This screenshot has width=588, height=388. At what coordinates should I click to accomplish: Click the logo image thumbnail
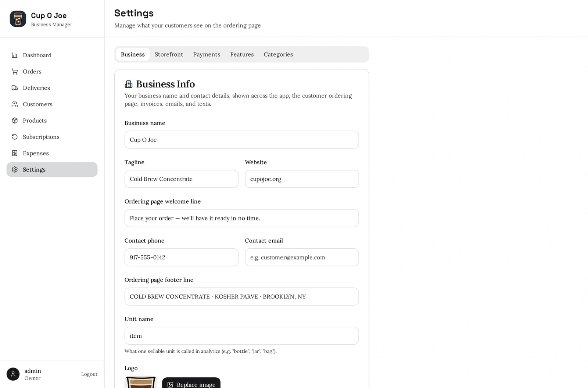pyautogui.click(x=141, y=382)
